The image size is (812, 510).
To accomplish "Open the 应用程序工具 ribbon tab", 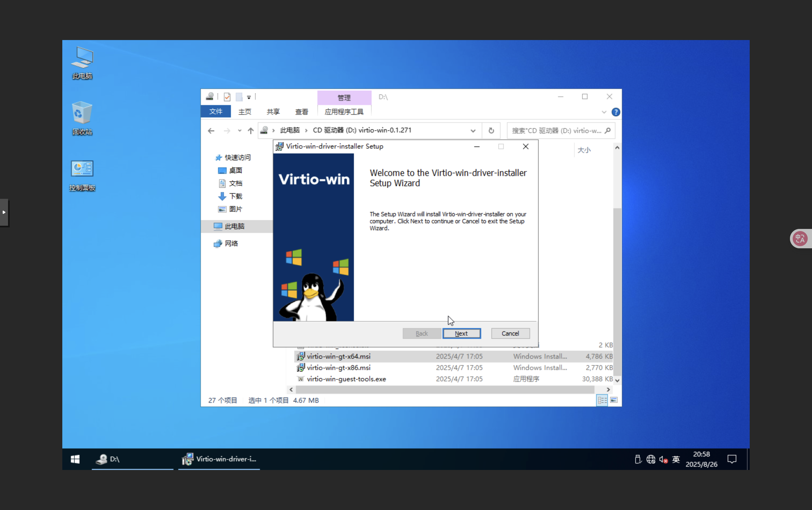I will tap(344, 112).
